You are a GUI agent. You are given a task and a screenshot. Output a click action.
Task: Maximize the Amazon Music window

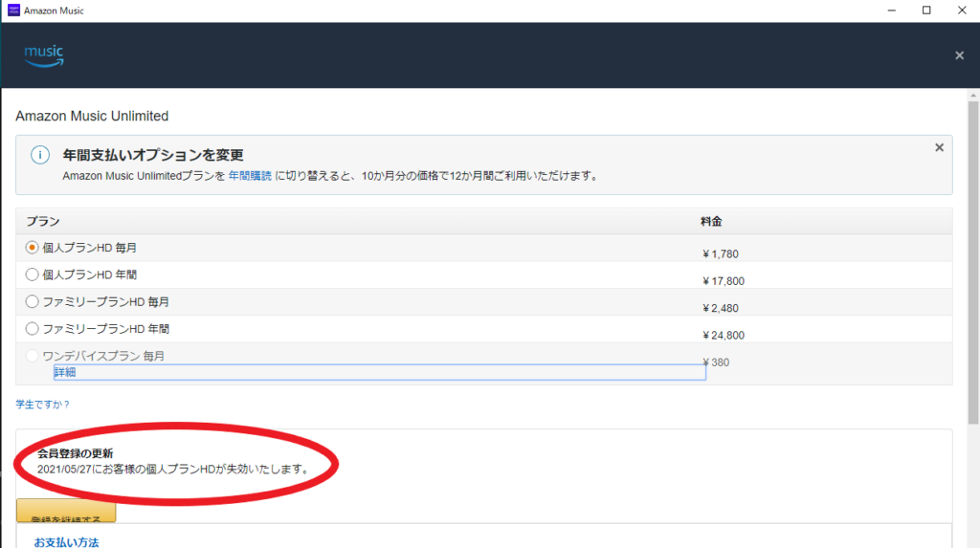[926, 11]
